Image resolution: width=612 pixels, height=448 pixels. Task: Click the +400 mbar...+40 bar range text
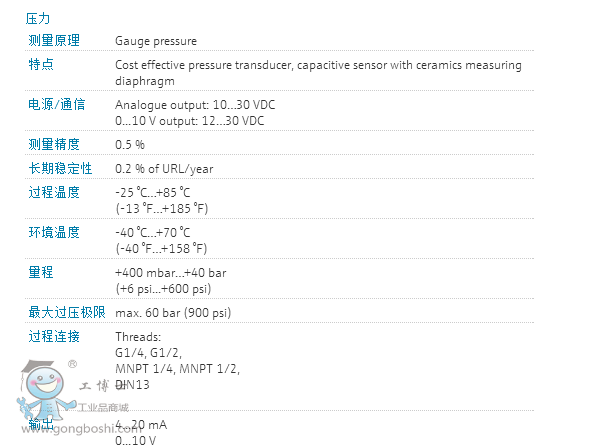171,273
